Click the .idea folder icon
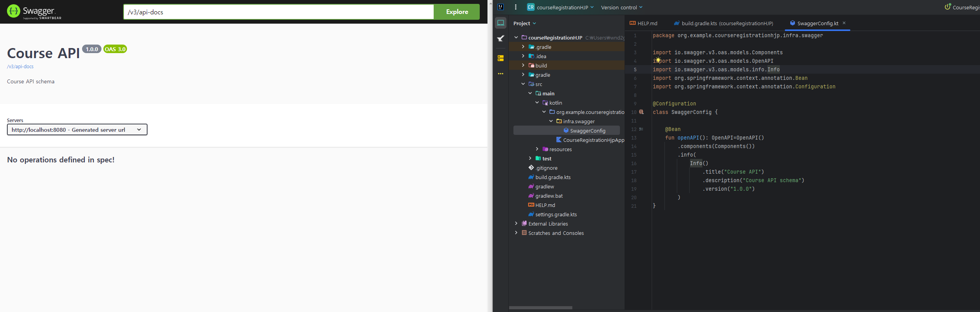980x312 pixels. 531,56
